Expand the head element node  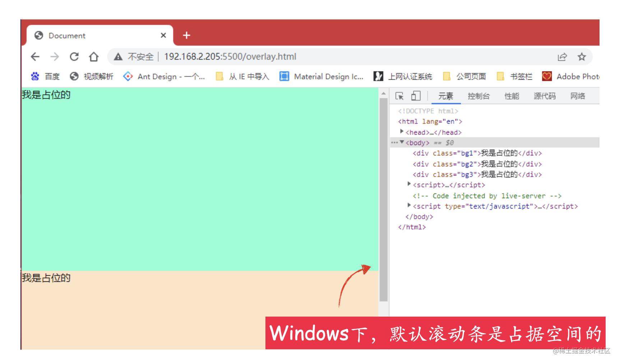point(402,132)
